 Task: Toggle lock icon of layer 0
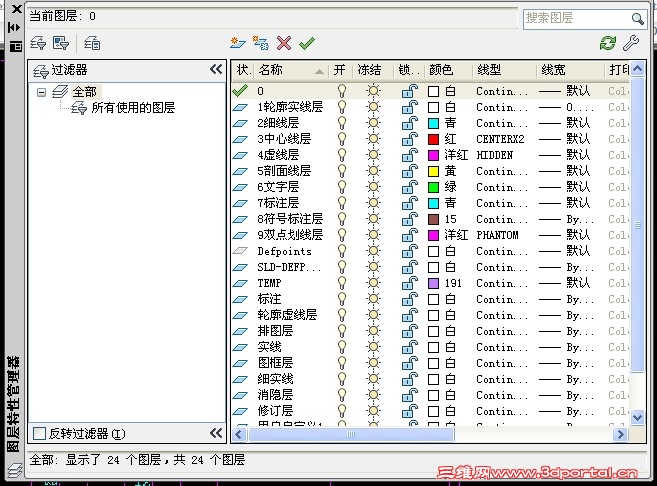click(410, 91)
